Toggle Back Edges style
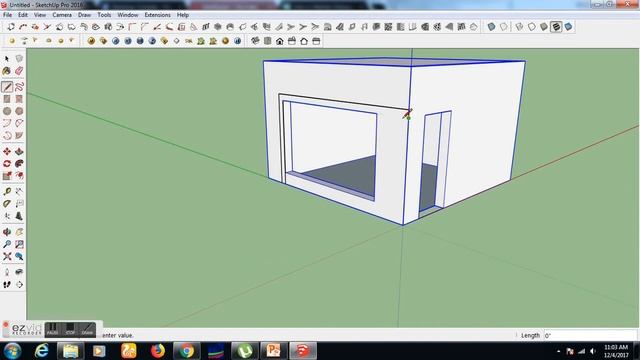 click(504, 27)
